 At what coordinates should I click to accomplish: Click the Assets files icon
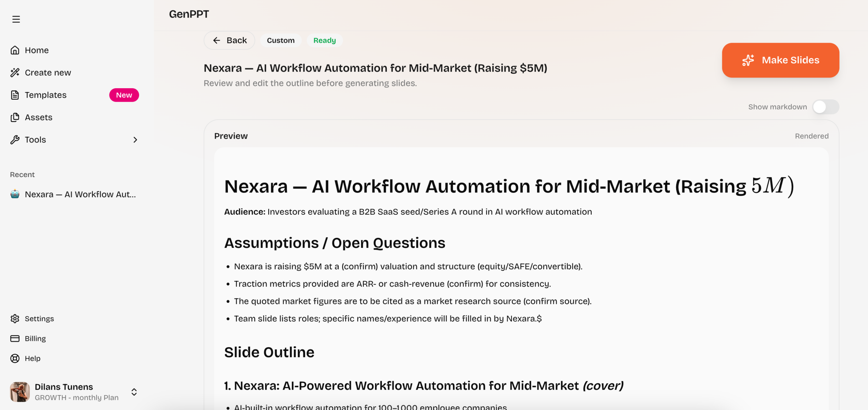coord(15,117)
